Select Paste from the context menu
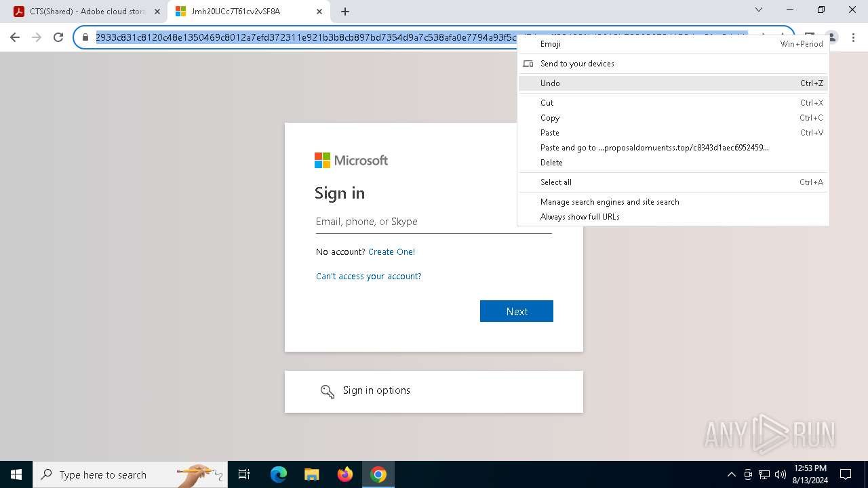Image resolution: width=868 pixels, height=488 pixels. [x=673, y=133]
